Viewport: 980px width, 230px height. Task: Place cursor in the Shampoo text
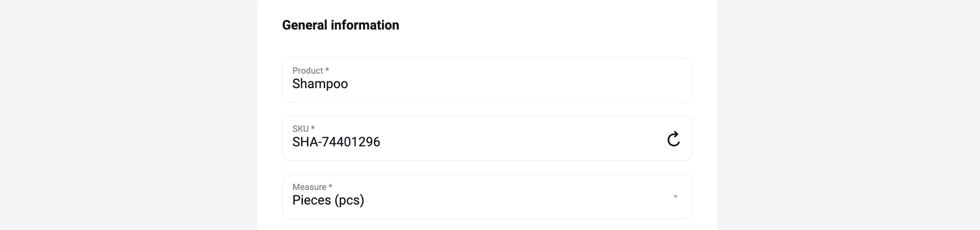(x=320, y=84)
